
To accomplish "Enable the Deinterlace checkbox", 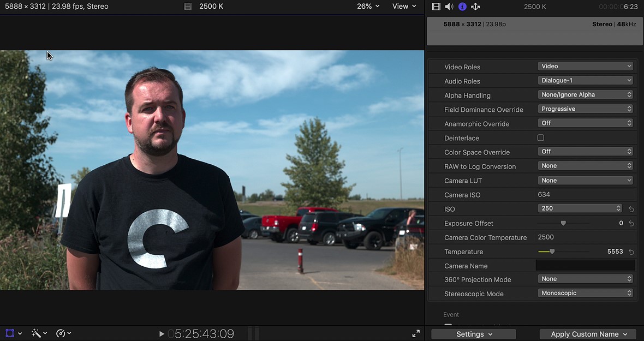I will (541, 138).
